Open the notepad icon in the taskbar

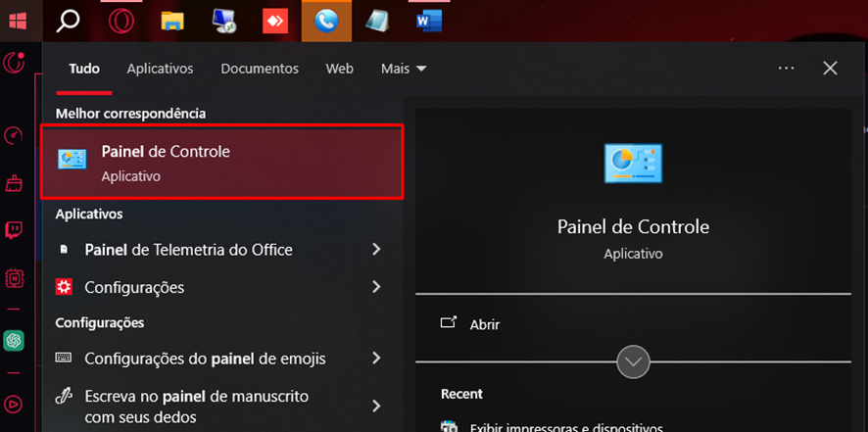[377, 21]
